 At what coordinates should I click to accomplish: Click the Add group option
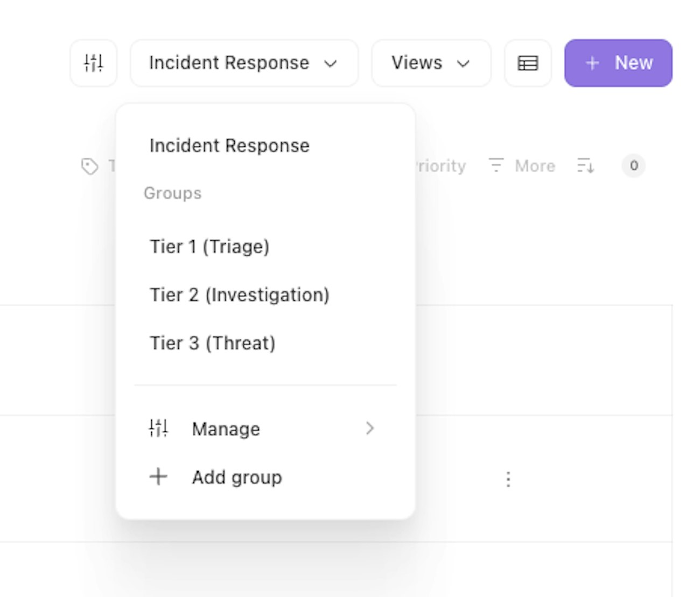pos(237,477)
